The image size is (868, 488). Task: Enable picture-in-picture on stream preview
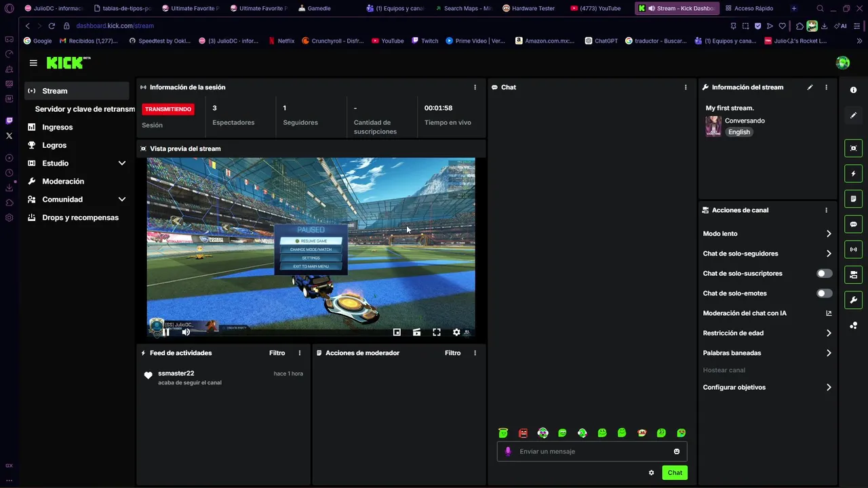pos(397,332)
